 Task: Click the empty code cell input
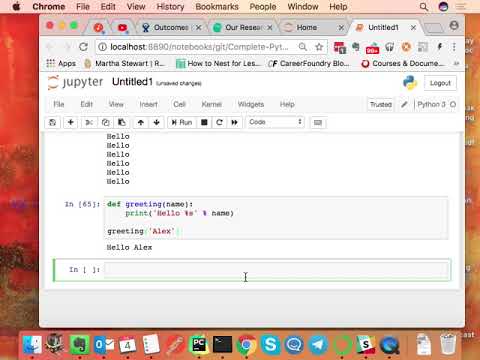[276, 270]
